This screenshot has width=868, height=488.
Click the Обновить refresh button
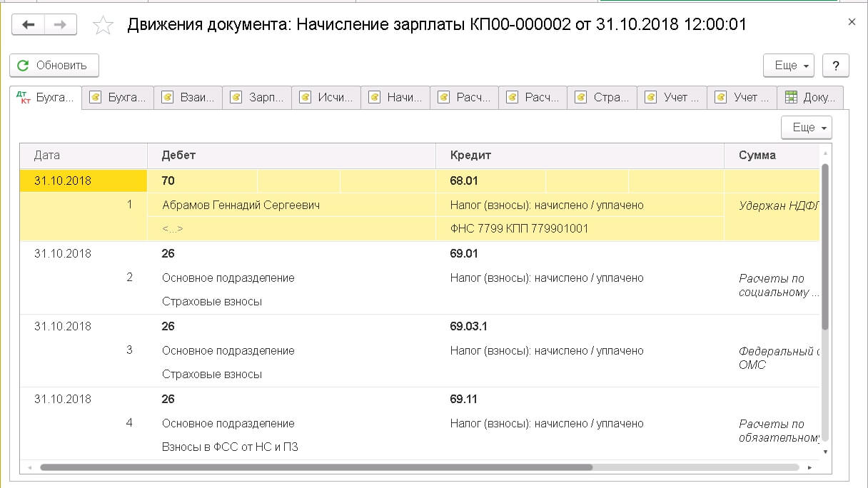click(x=54, y=65)
